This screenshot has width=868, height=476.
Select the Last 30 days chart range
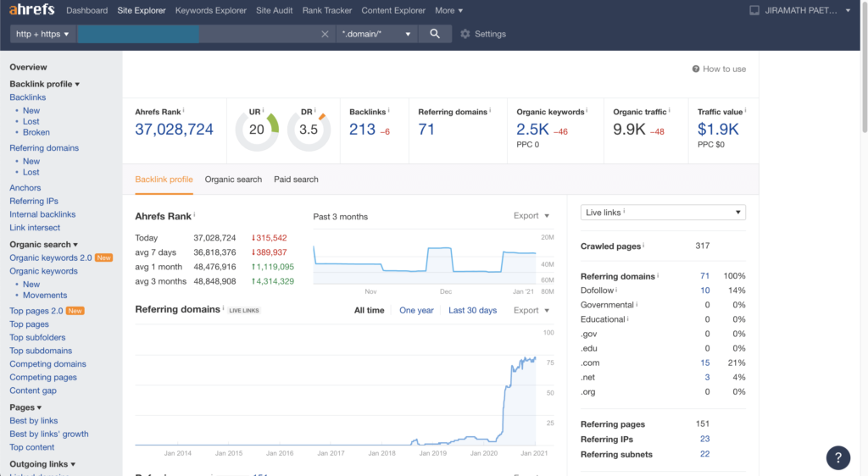tap(472, 311)
